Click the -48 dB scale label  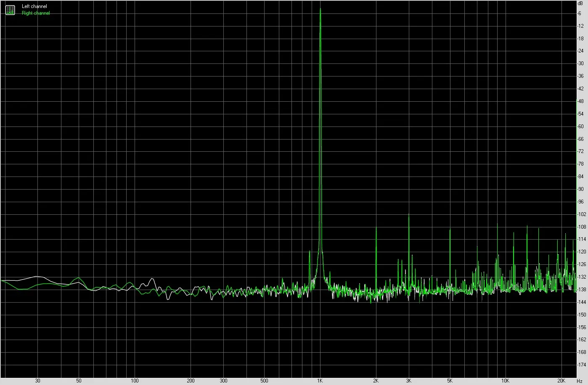click(x=580, y=101)
